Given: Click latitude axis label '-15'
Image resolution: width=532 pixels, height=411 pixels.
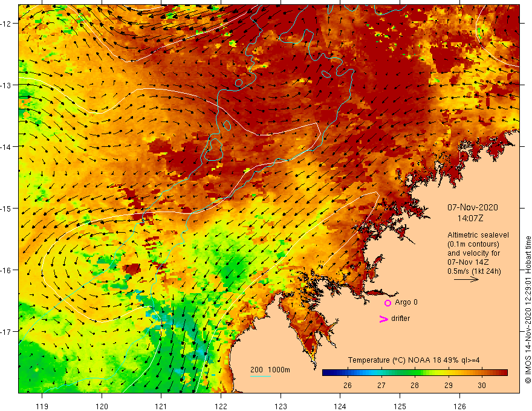Looking at the screenshot, I should click(6, 208).
